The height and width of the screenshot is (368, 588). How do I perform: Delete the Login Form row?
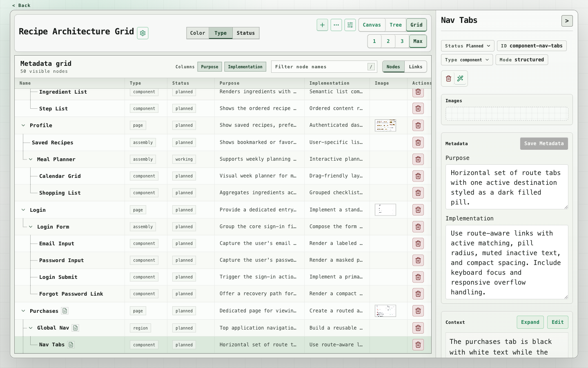click(x=418, y=227)
